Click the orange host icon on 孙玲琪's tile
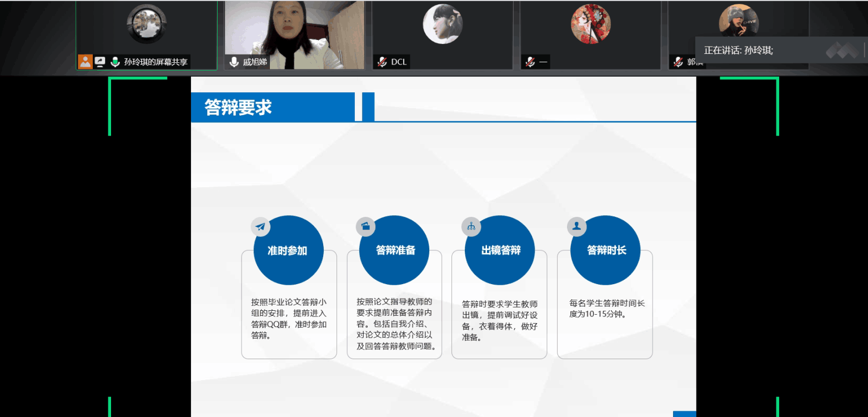 click(x=85, y=62)
